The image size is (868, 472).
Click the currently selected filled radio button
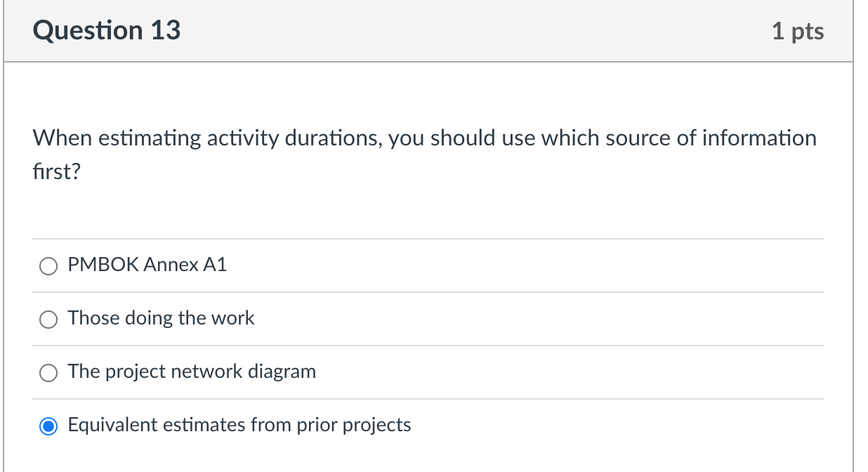pos(48,426)
